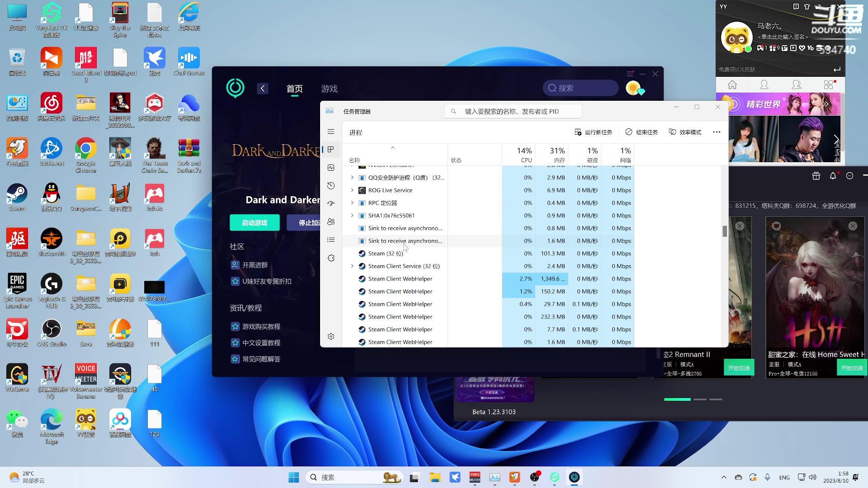This screenshot has width=868, height=488.
Task: Click 开始加速 for 甜蜜之家 Home Sweet Home
Action: coord(852,368)
